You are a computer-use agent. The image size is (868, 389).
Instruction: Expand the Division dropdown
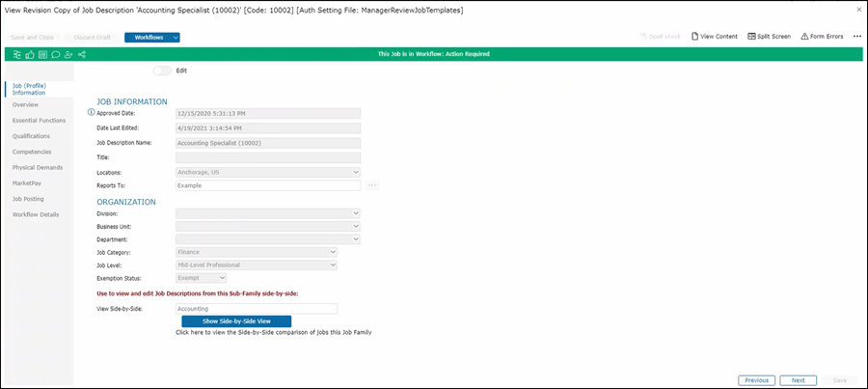(x=267, y=212)
